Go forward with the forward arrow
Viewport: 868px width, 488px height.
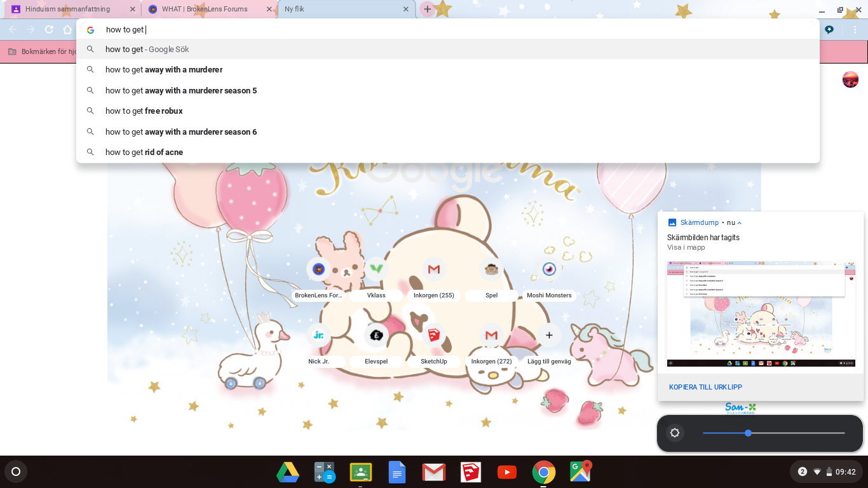(31, 30)
